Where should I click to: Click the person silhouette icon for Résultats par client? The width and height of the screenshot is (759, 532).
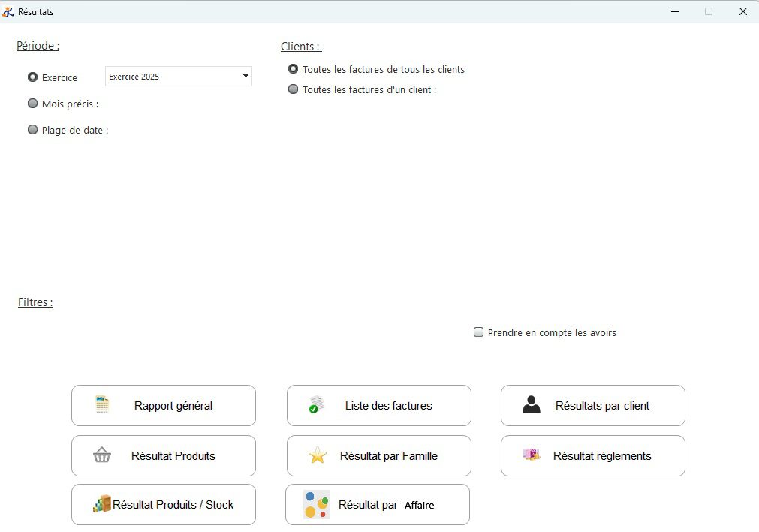[532, 405]
